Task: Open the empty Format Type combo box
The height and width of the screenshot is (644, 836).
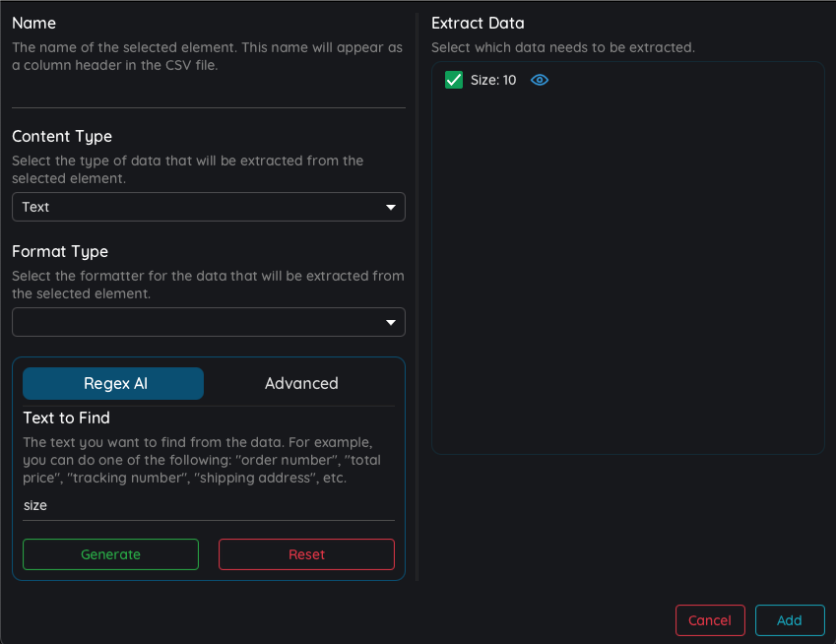Action: coord(209,322)
